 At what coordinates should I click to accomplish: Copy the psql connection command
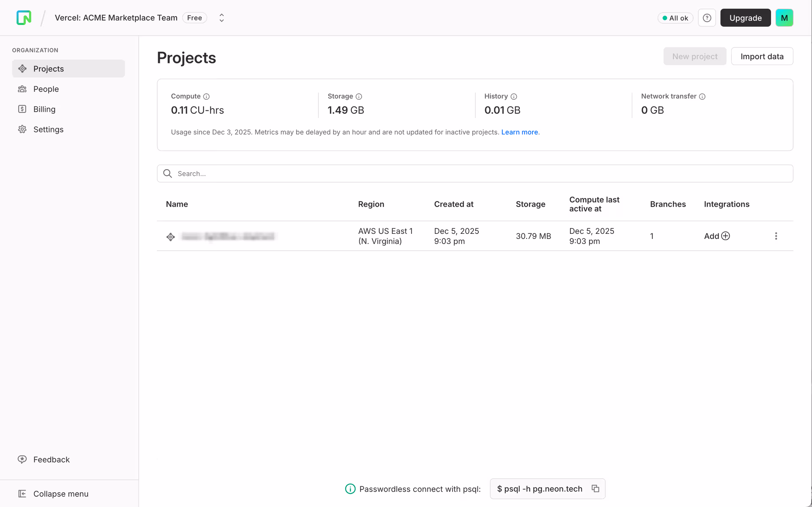(595, 488)
